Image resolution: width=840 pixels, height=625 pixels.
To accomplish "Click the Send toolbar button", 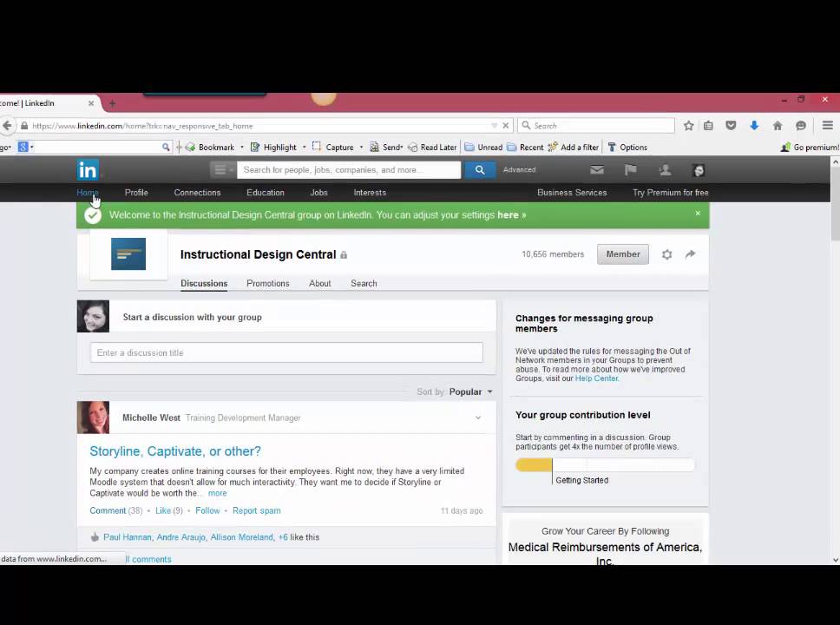I will pos(386,147).
